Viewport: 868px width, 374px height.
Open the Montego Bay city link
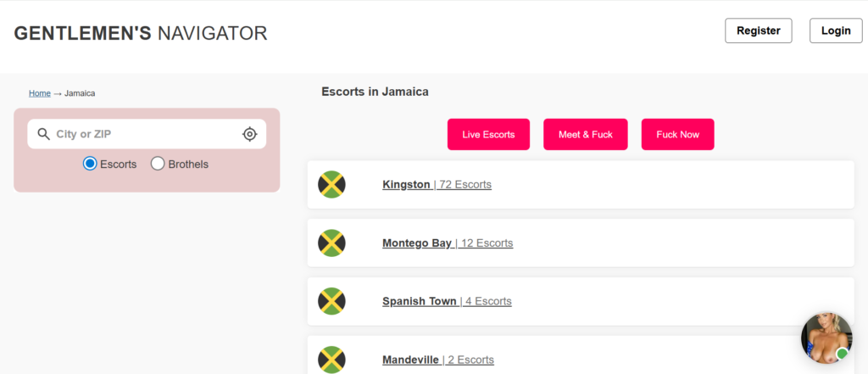point(417,243)
